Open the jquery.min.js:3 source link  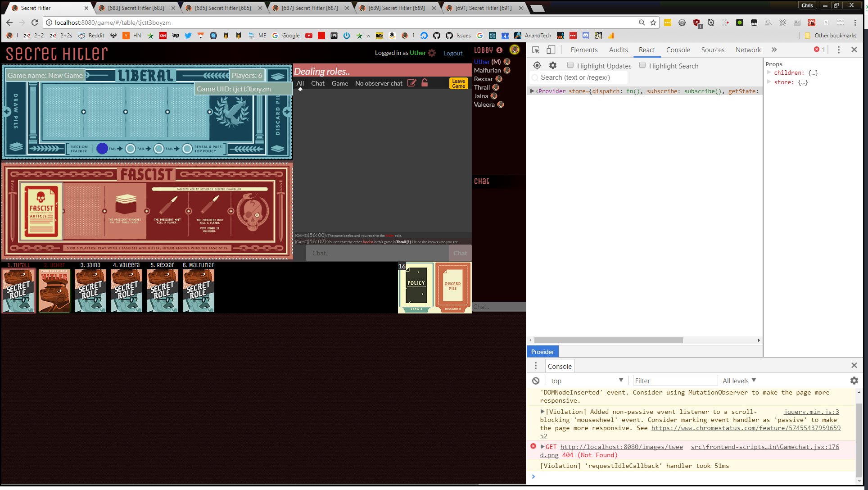(811, 412)
